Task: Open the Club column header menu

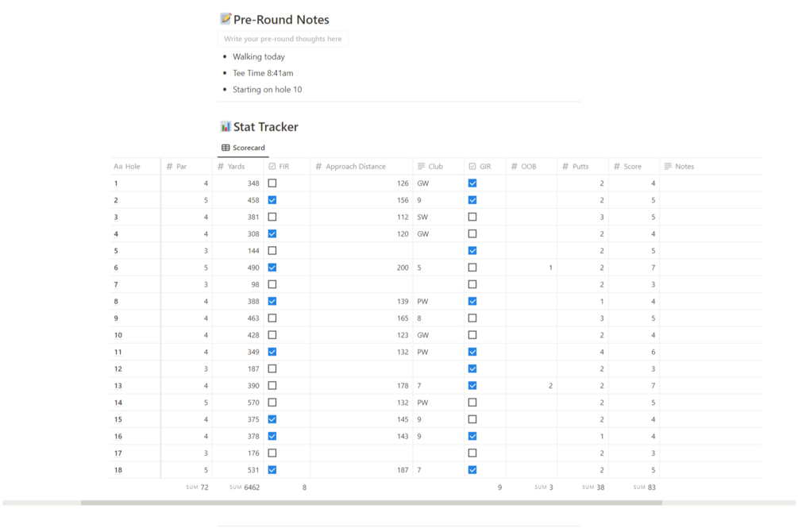Action: (438, 167)
